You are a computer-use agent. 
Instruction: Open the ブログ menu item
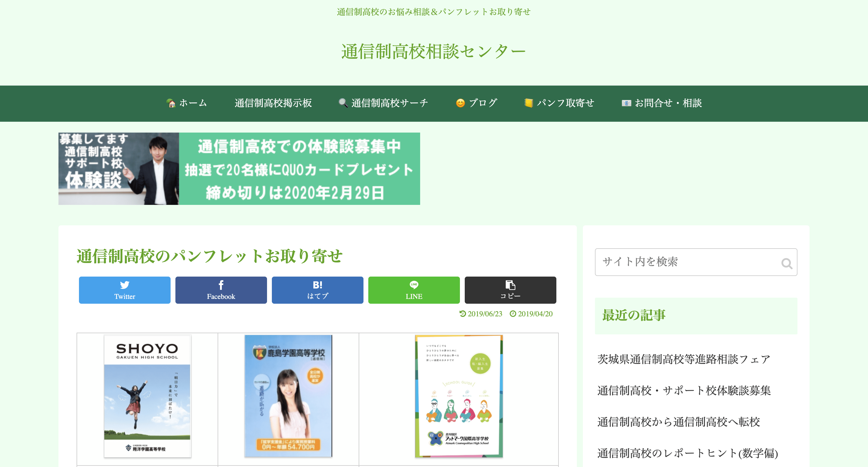[x=476, y=103]
